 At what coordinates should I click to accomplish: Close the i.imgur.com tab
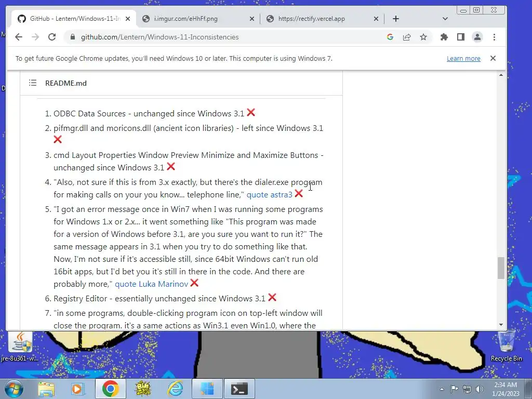[252, 19]
